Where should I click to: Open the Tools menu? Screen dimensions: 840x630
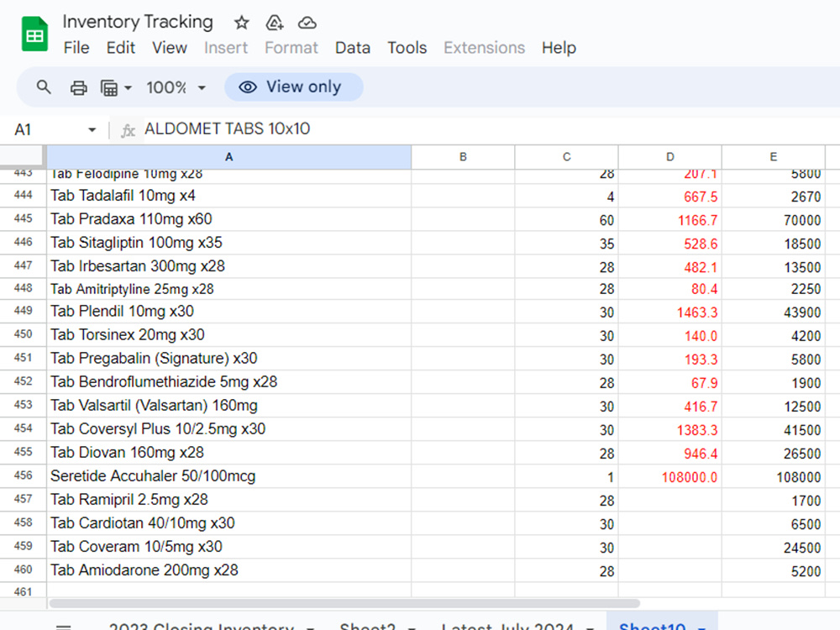click(x=407, y=48)
